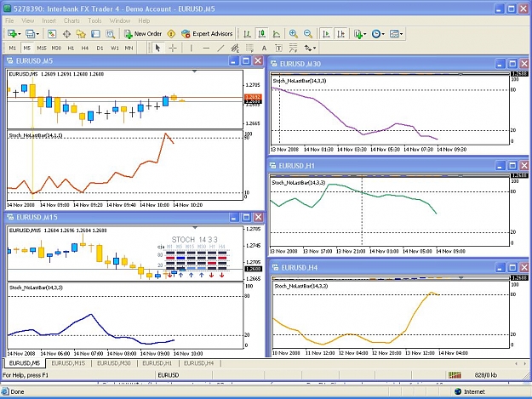
Task: Click the Templates icon
Action: pos(394,33)
